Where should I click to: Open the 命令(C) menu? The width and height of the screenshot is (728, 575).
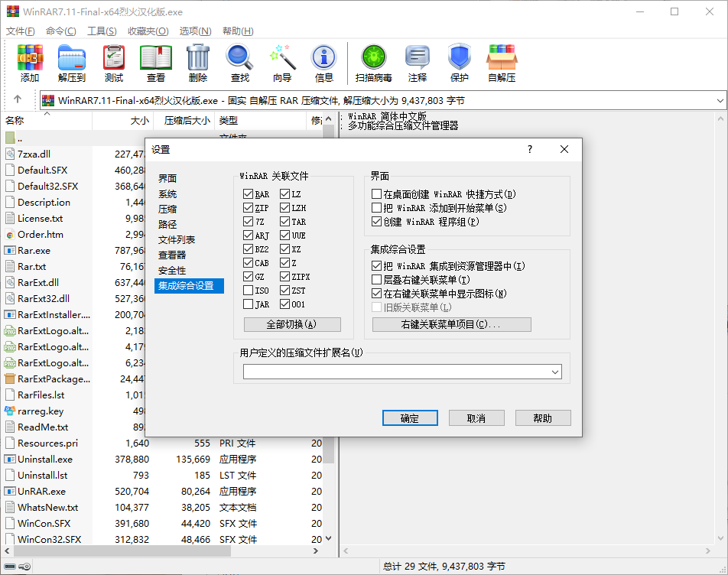(61, 31)
